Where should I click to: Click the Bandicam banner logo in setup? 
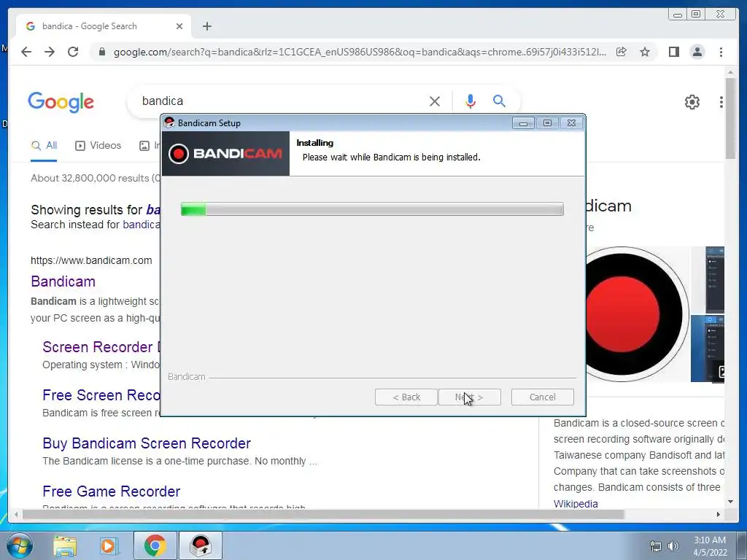225,154
